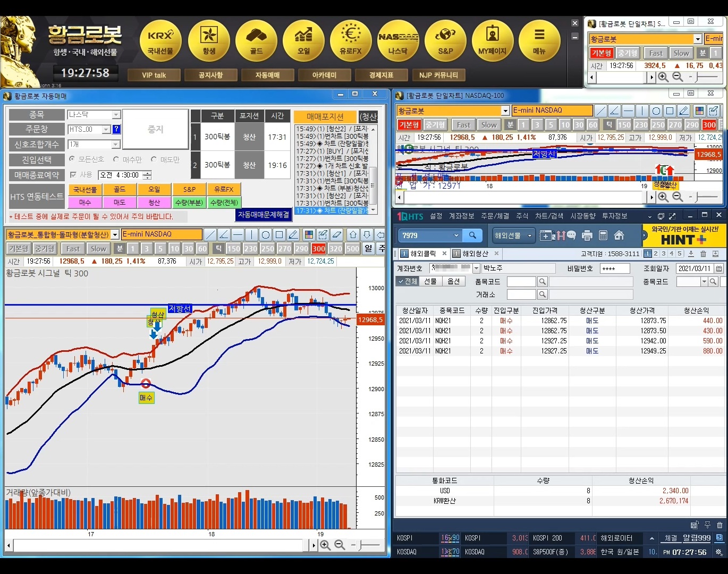
Task: Click the VIP talk button
Action: point(154,75)
